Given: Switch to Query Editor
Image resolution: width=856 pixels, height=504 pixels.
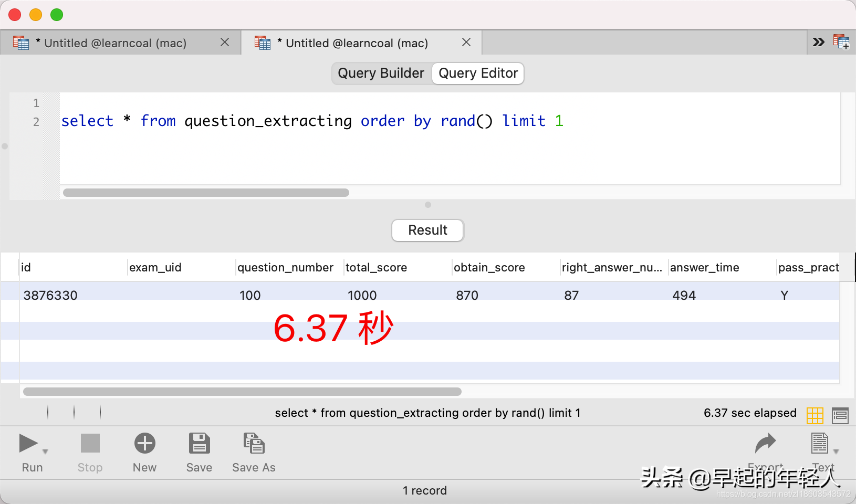Looking at the screenshot, I should coord(478,73).
